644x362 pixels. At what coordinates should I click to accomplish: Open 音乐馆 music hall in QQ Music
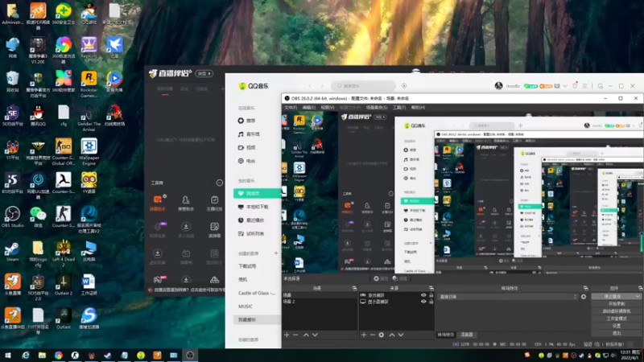click(x=249, y=134)
